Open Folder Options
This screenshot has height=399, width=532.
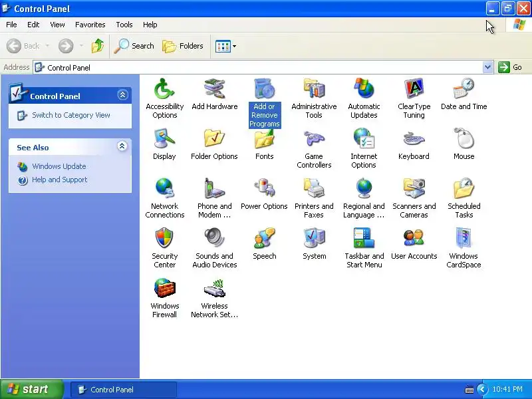click(214, 144)
